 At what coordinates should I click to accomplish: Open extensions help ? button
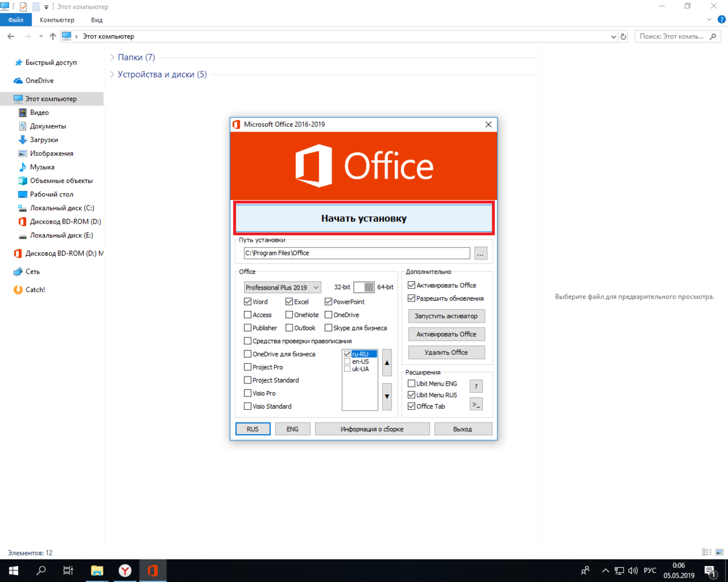476,386
